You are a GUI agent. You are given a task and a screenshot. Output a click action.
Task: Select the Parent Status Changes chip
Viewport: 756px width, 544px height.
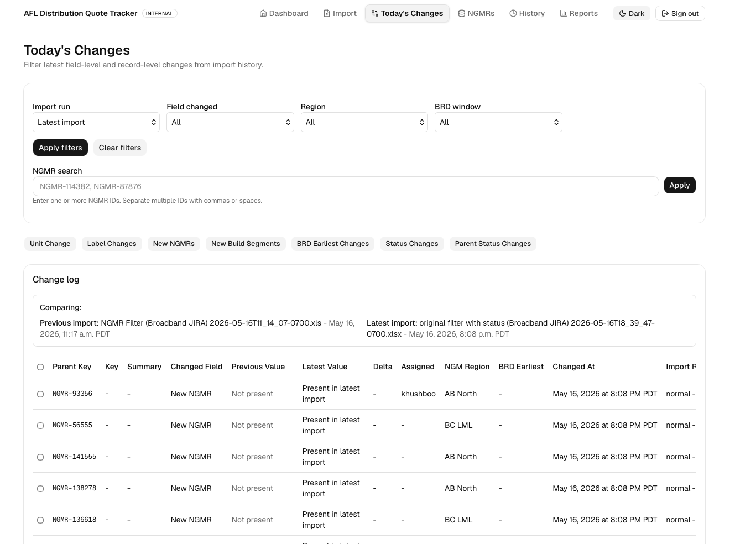pos(493,244)
